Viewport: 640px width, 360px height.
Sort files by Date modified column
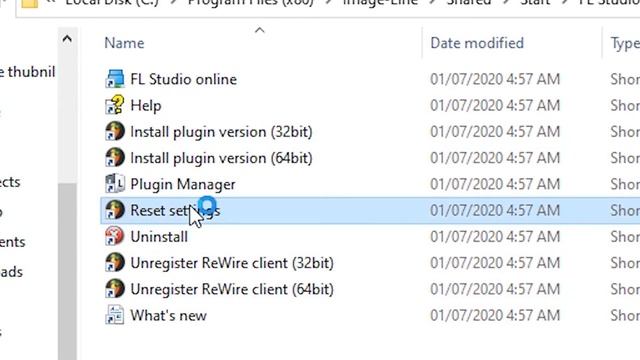pyautogui.click(x=477, y=43)
